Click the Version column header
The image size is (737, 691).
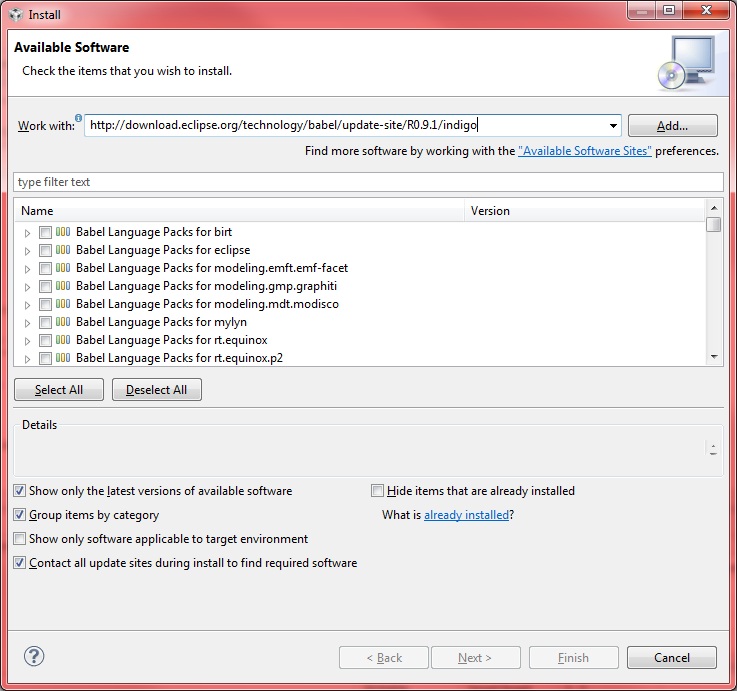pos(585,211)
